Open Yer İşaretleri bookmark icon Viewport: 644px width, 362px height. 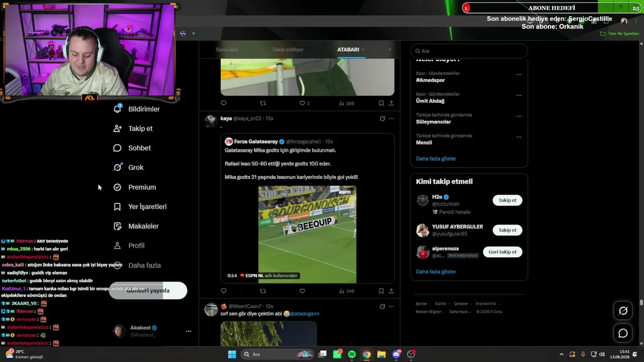tap(117, 207)
